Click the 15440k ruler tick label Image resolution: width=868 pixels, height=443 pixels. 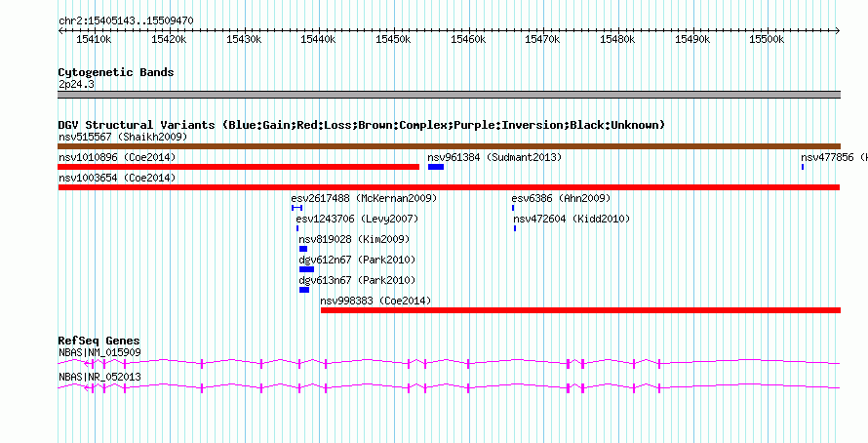coord(319,40)
